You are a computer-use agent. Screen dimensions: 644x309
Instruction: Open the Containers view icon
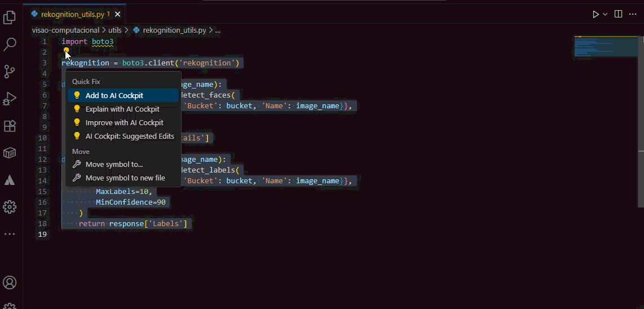coord(10,153)
